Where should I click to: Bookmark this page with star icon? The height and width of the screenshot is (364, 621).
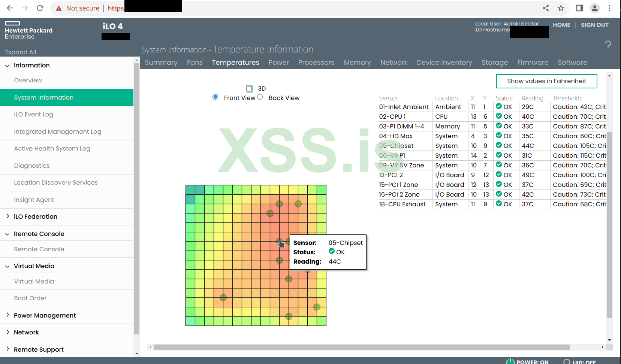pyautogui.click(x=561, y=8)
